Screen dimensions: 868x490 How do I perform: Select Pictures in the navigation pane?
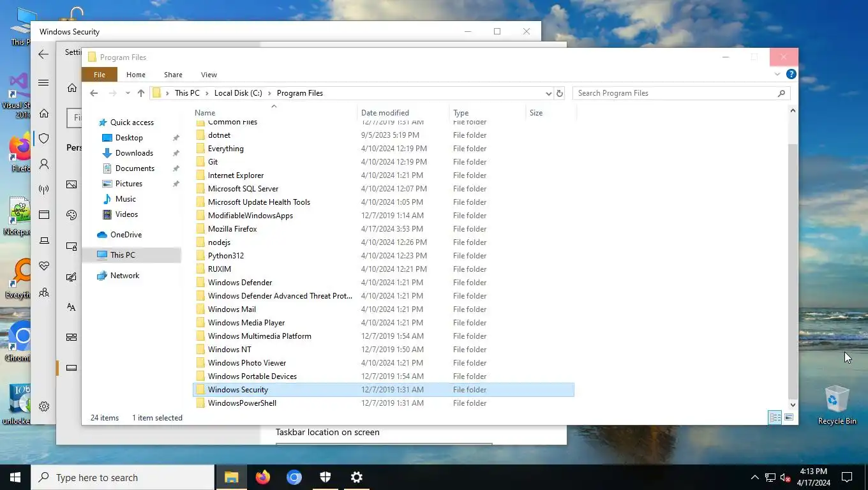click(129, 184)
